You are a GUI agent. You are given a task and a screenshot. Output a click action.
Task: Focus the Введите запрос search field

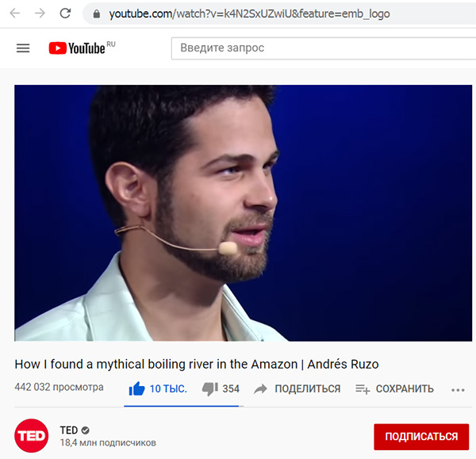324,48
